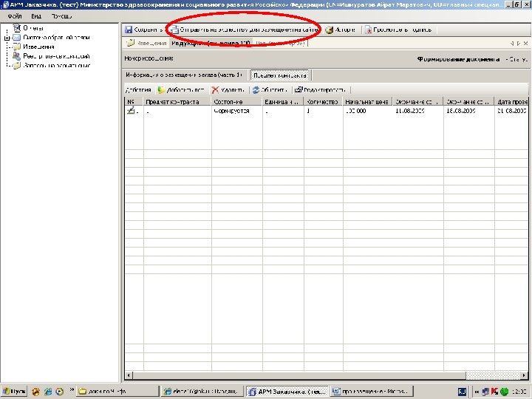Open the Вид menu
The image size is (532, 399).
[x=36, y=16]
